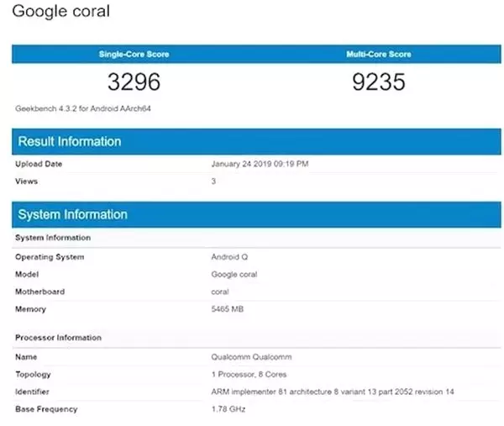Click the Base Frequency label

(x=46, y=409)
